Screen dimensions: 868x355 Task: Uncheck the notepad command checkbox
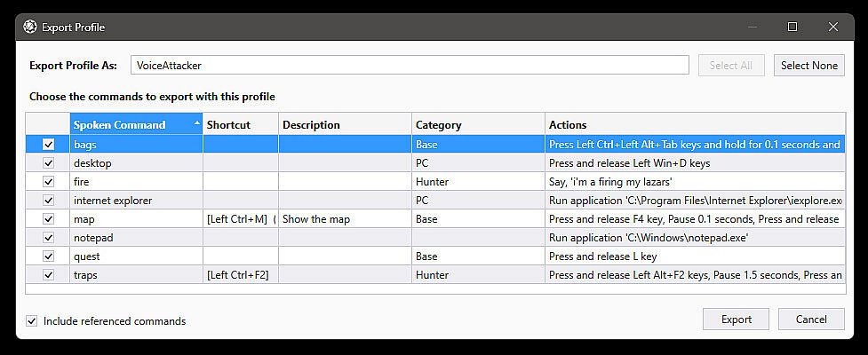click(48, 238)
